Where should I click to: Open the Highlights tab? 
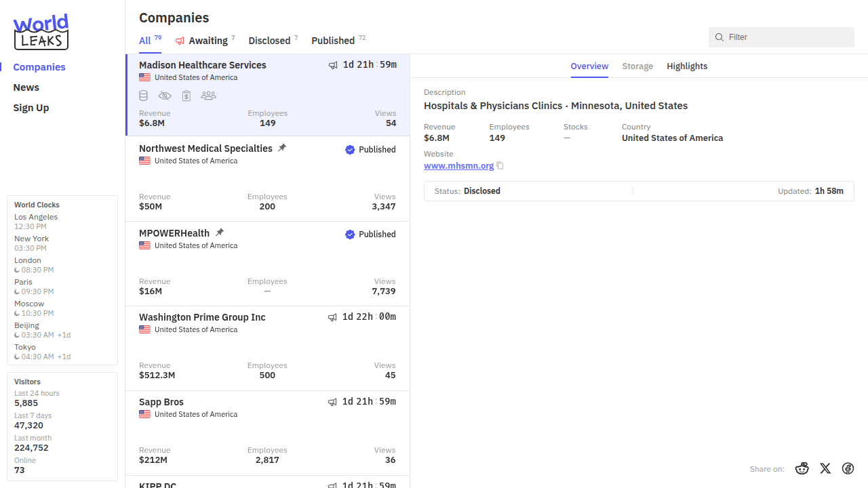(x=687, y=66)
